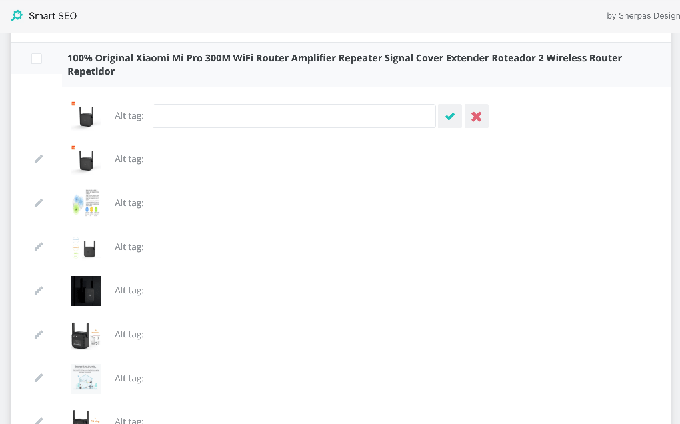Click the Smart SEO app title
680x424 pixels.
(x=53, y=16)
